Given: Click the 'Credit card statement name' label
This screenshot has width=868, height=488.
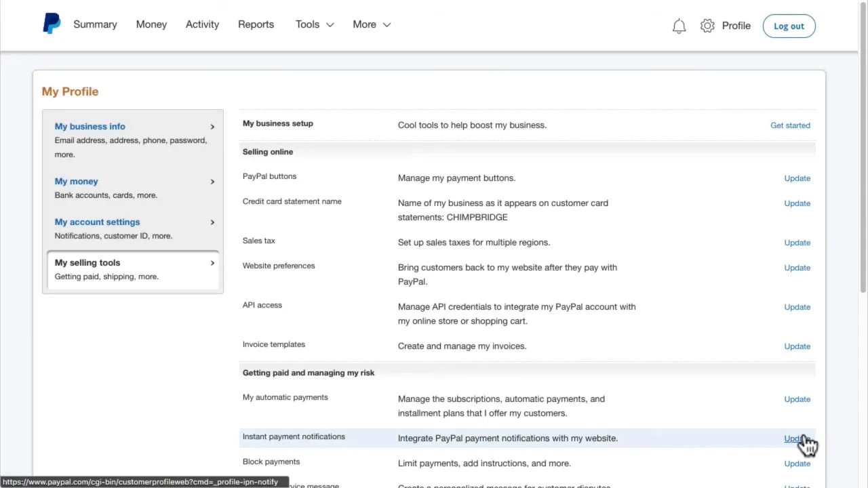Looking at the screenshot, I should tap(292, 201).
